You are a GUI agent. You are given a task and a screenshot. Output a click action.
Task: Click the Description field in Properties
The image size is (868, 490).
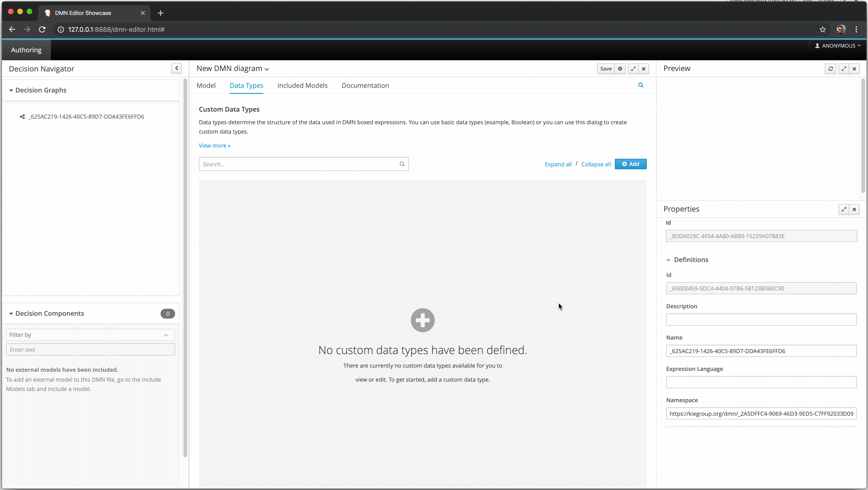tap(761, 320)
